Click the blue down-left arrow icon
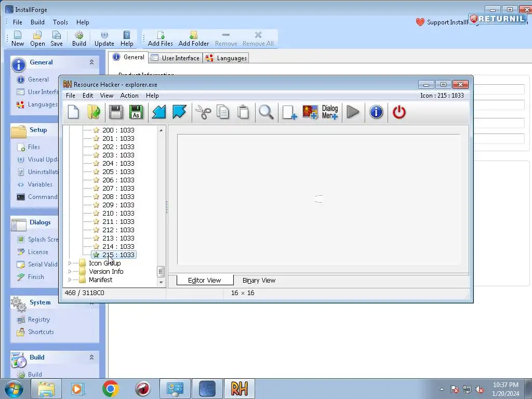The image size is (532, 399). [x=159, y=112]
